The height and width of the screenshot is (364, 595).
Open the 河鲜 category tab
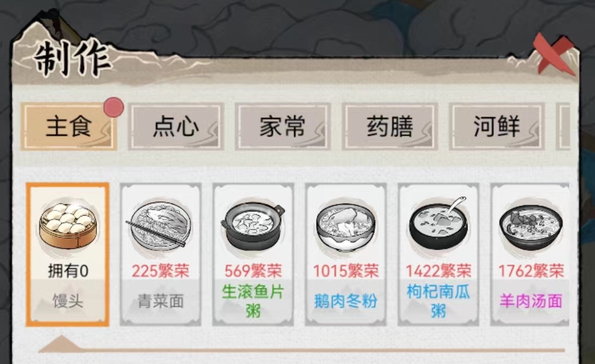(497, 127)
